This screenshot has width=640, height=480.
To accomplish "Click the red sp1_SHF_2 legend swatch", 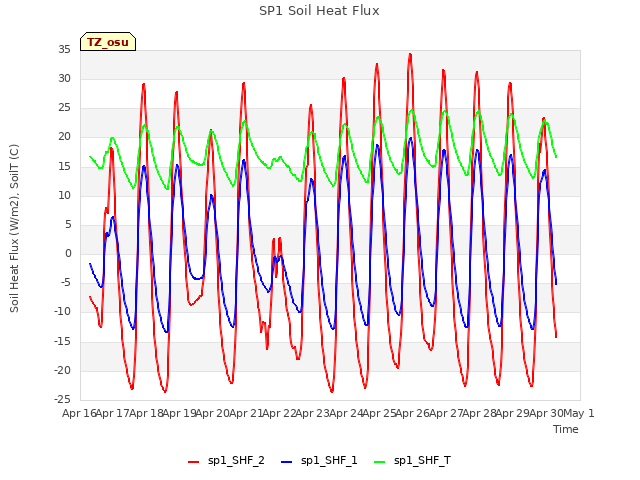I will (x=193, y=461).
